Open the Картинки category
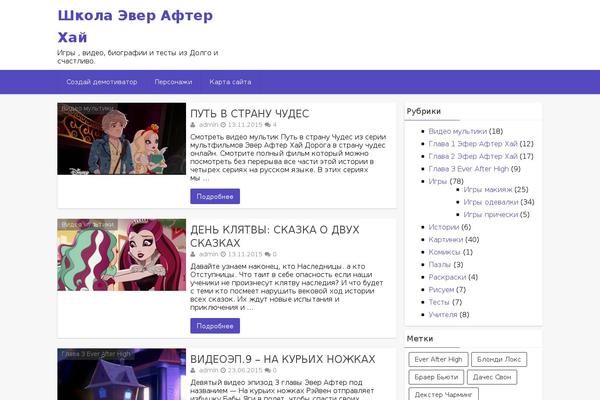The width and height of the screenshot is (600, 400). tap(446, 240)
